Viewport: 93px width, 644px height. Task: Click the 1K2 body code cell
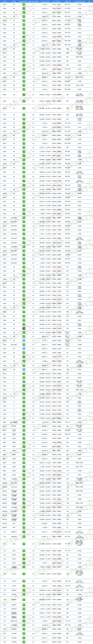coord(68,574)
